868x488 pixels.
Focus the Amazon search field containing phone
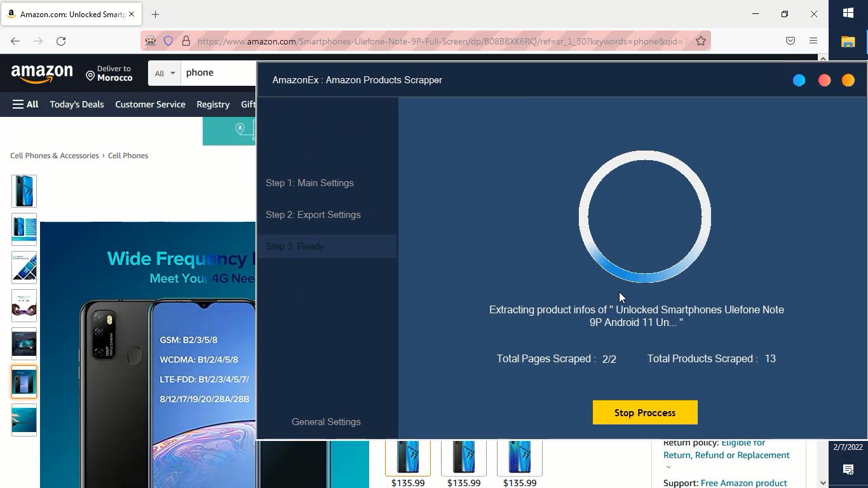(219, 73)
